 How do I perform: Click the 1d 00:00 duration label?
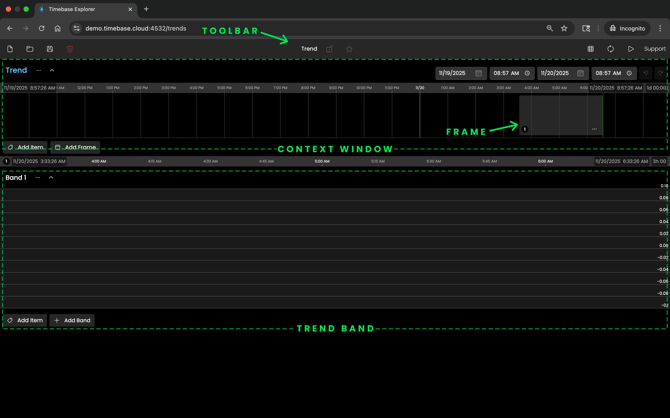[656, 88]
